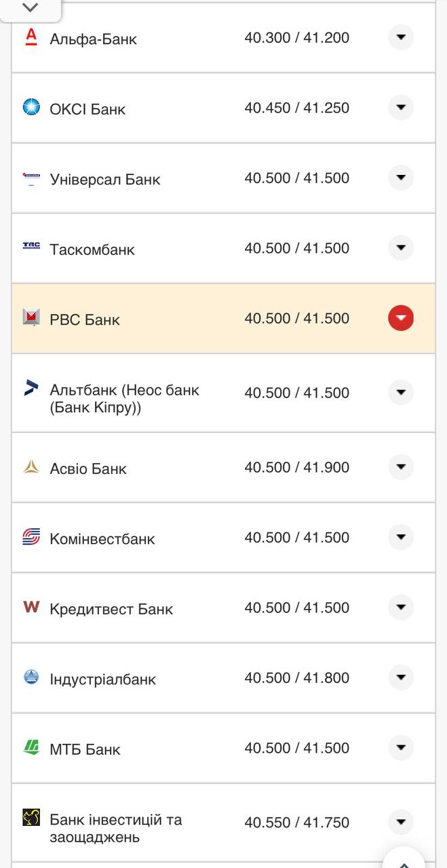Click the Кредитвест Банк W logo

(30, 607)
